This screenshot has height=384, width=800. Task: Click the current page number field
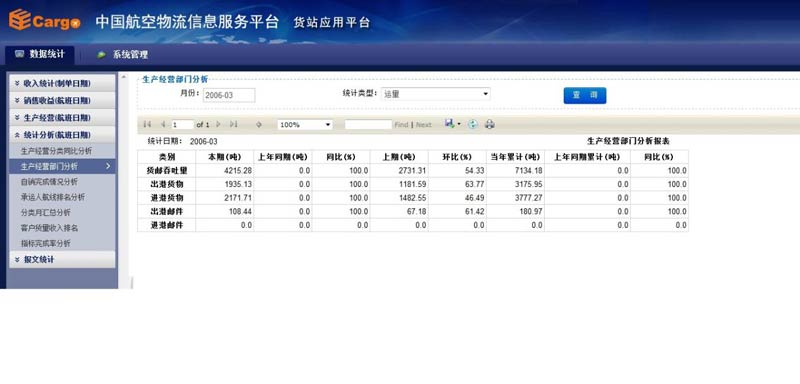click(x=183, y=124)
